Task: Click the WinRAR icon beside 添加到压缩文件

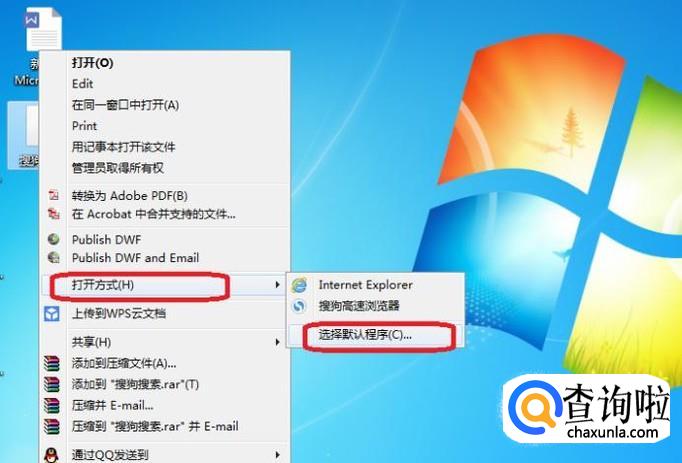Action: click(x=52, y=363)
